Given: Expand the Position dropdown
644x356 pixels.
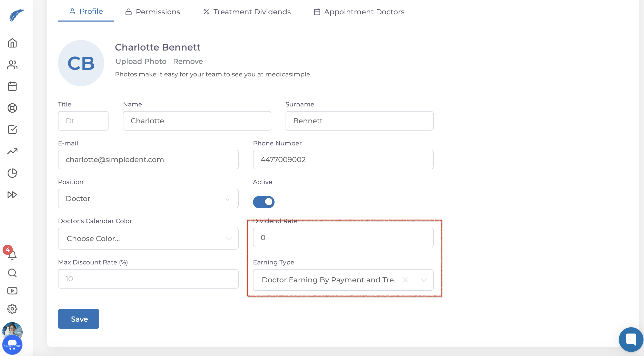Looking at the screenshot, I should (x=148, y=199).
